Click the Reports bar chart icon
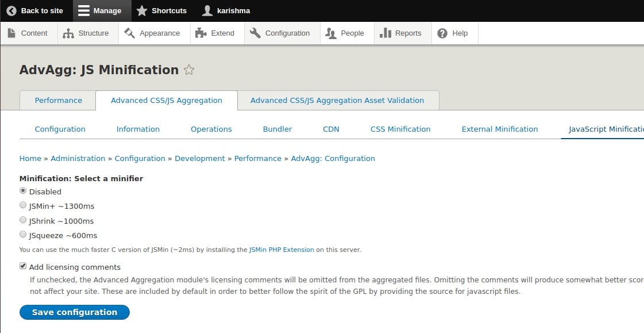The image size is (644, 333). click(385, 33)
